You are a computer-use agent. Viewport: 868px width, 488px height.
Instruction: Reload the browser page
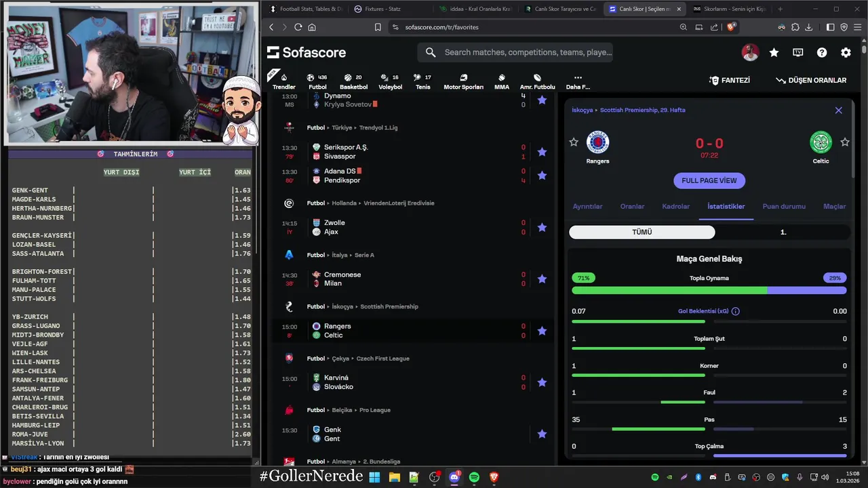pyautogui.click(x=298, y=27)
